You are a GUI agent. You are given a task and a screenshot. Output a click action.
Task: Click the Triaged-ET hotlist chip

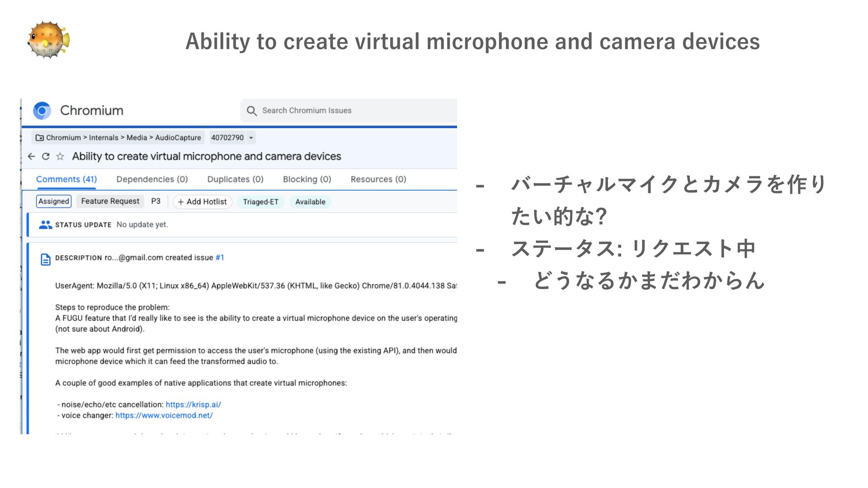[260, 202]
